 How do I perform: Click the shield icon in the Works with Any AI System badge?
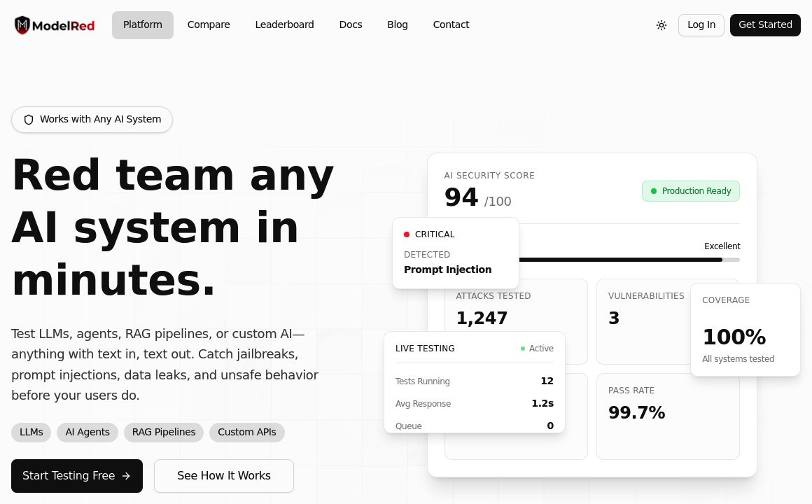[x=29, y=120]
